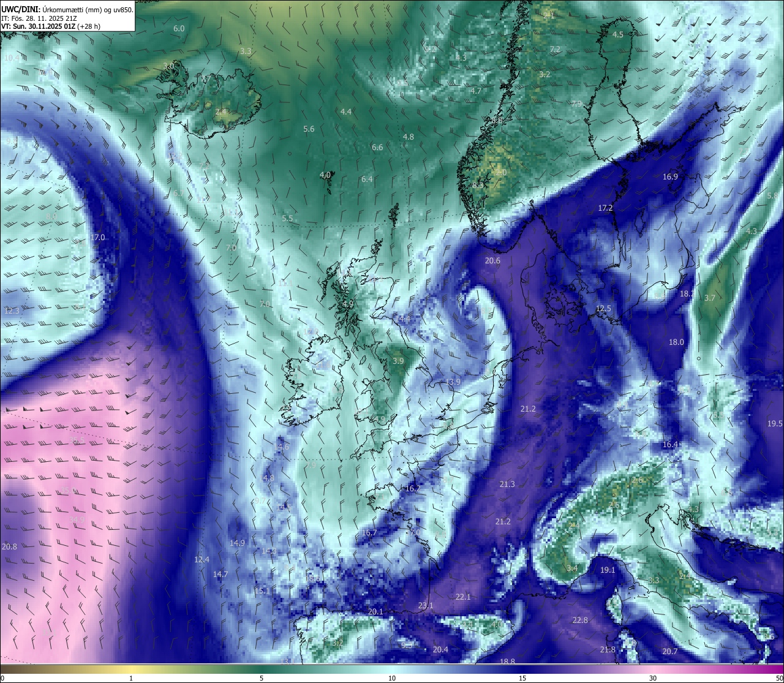Image resolution: width=784 pixels, height=683 pixels.
Task: Click the "20.1" value on the map
Action: (375, 612)
